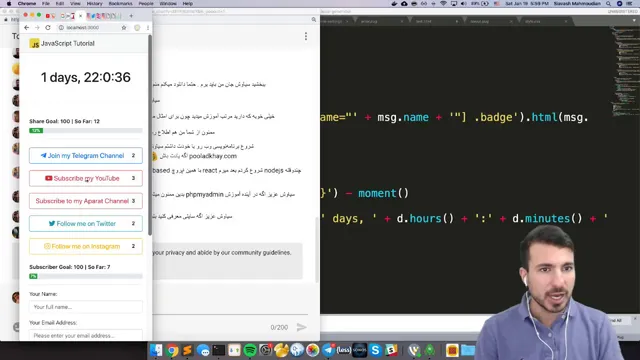Viewport: 640px width, 360px height.
Task: Close the active tab in the localhost window
Action: (80, 16)
